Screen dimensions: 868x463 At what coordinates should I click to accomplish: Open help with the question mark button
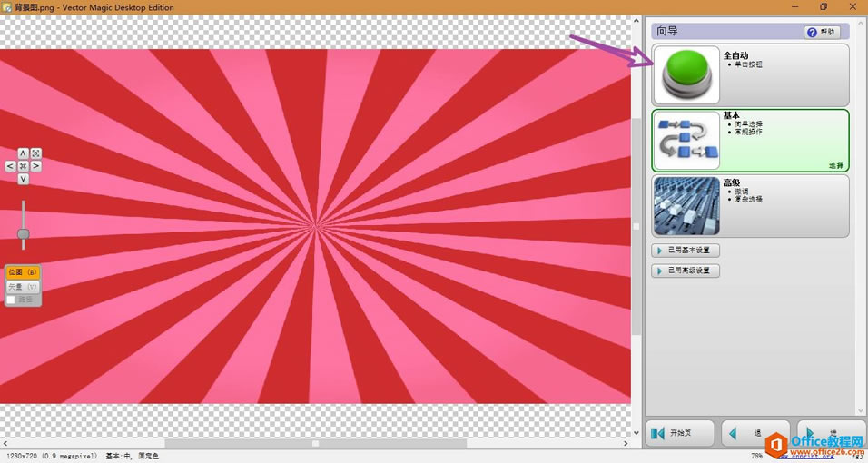[x=822, y=32]
